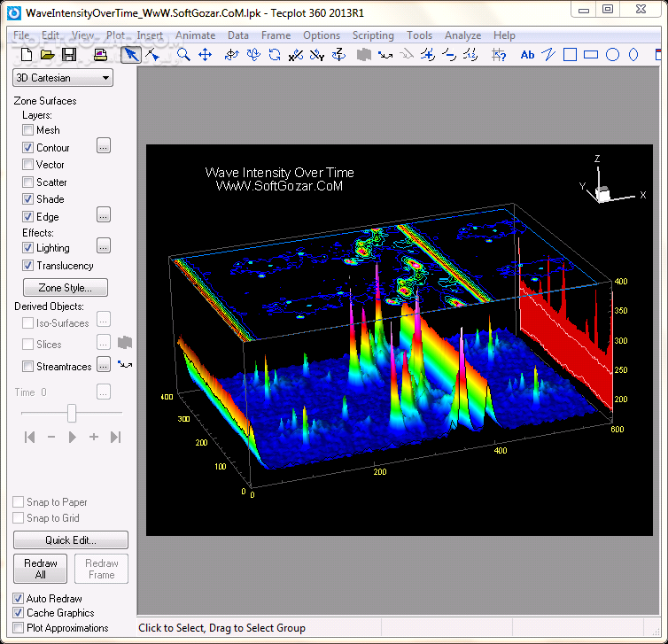
Task: Select the ellipse drawing tool
Action: [x=633, y=55]
